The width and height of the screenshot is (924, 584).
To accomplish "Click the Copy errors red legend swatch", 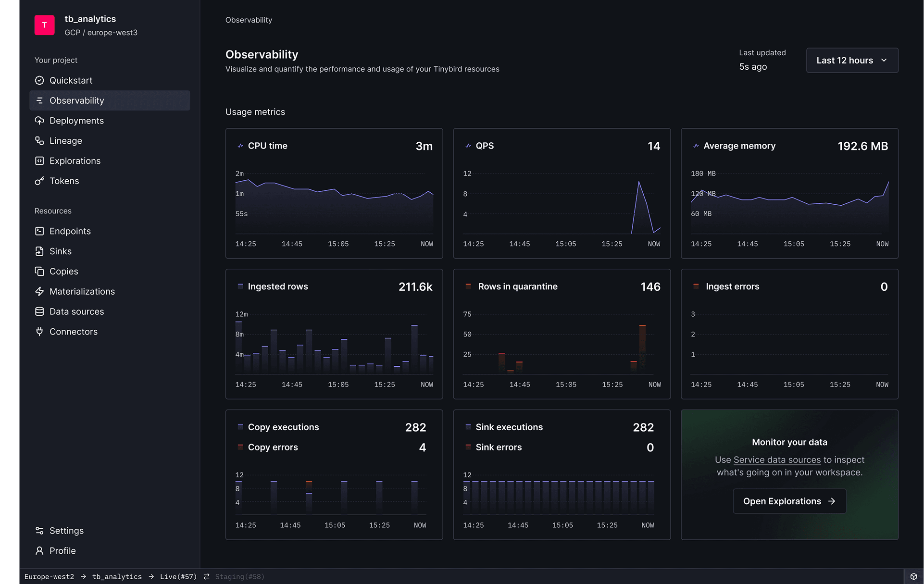I will 240,447.
